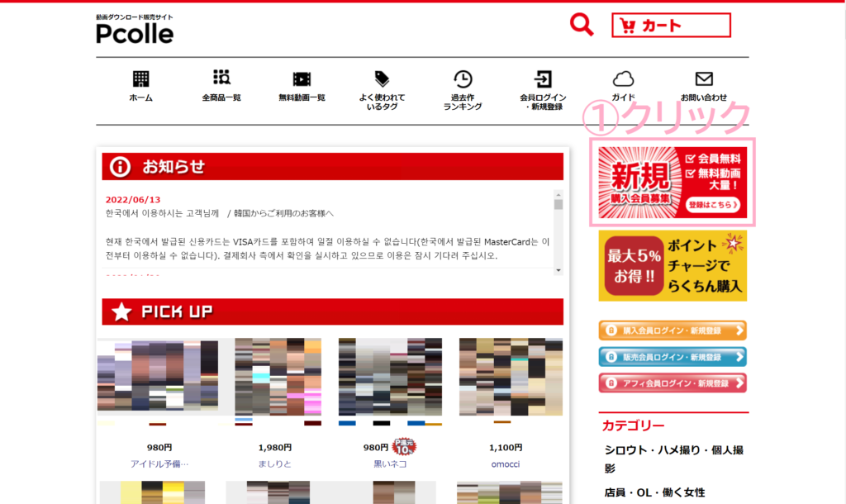Screen dimensions: 846x504
Task: Open 過去作ランキング clock icon
Action: pos(463,79)
